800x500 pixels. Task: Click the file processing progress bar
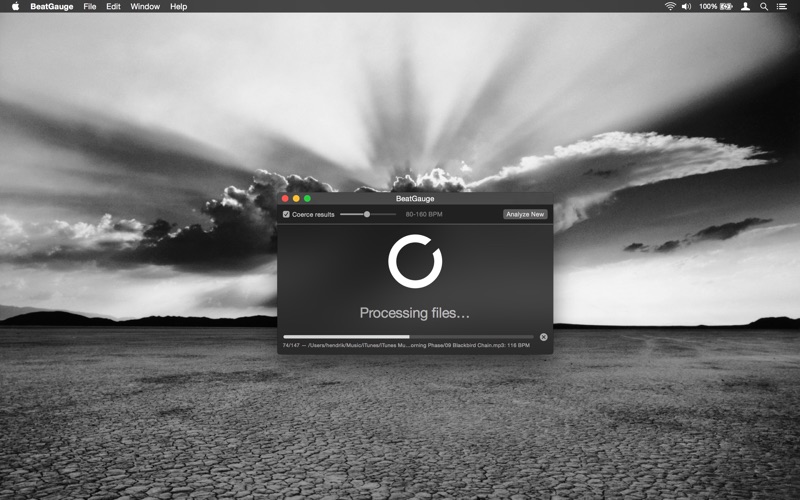pos(408,337)
